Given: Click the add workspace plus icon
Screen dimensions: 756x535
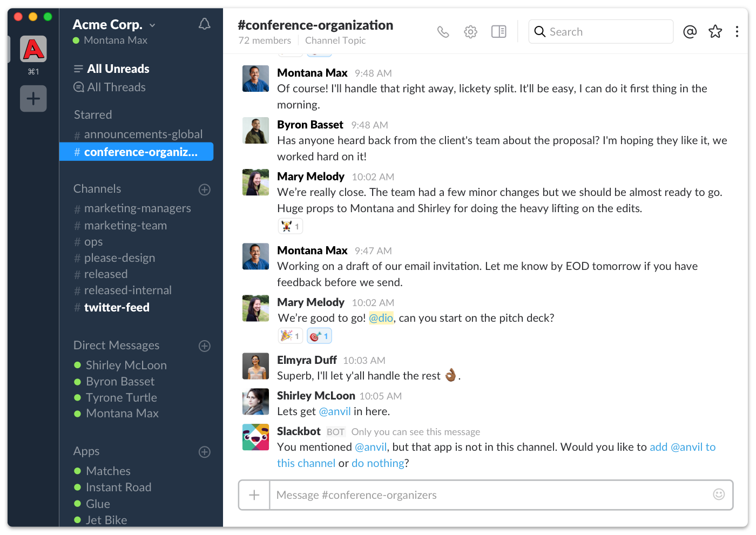Looking at the screenshot, I should [x=33, y=98].
